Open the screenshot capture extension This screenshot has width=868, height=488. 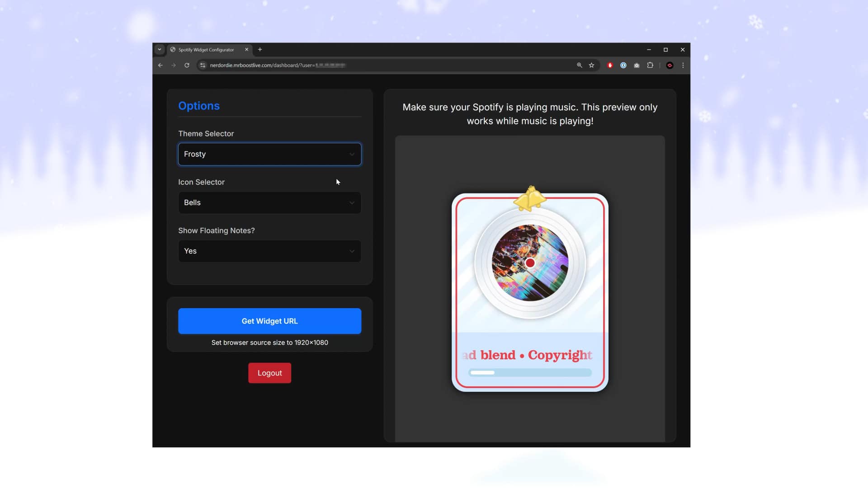click(637, 65)
